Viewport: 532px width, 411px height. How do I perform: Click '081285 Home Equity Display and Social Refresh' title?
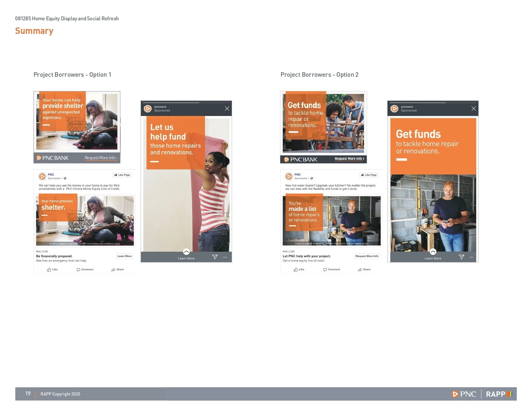(x=67, y=19)
